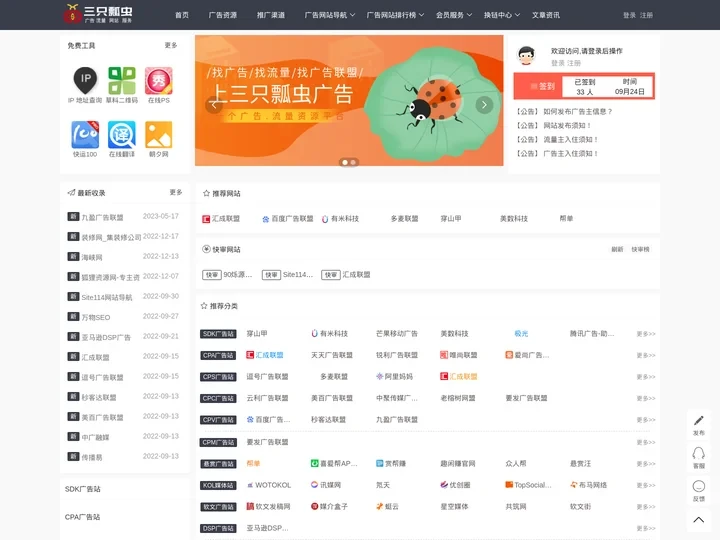
Task: Select the SDK广告站 category tag
Action: [218, 334]
